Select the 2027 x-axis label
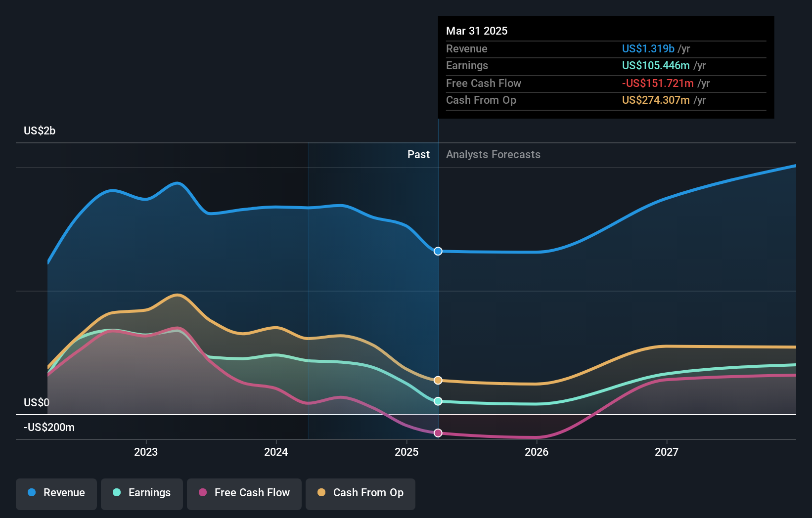The width and height of the screenshot is (812, 518). [x=667, y=452]
